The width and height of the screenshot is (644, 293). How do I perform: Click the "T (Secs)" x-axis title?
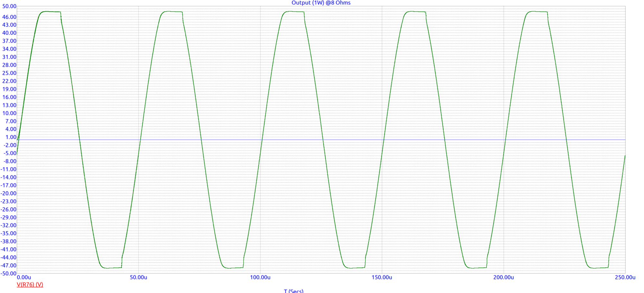coord(293,291)
